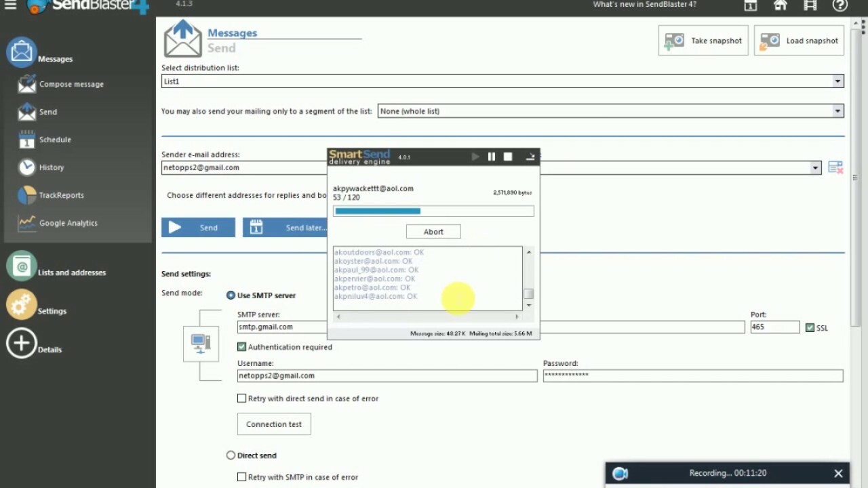Open help with the question mark icon

pos(840,5)
